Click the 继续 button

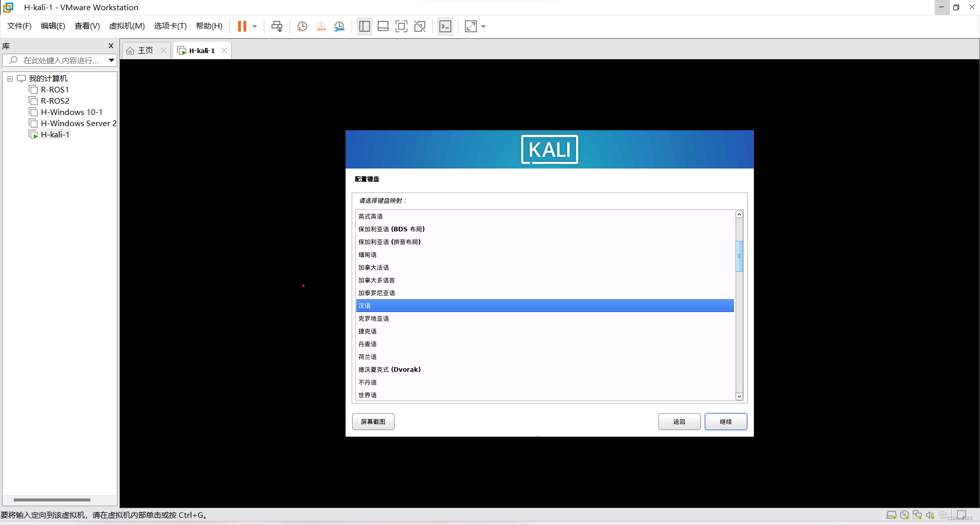(725, 422)
